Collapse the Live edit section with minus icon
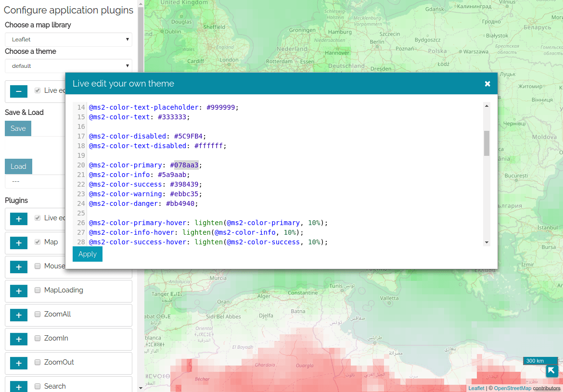This screenshot has height=392, width=563. click(19, 91)
